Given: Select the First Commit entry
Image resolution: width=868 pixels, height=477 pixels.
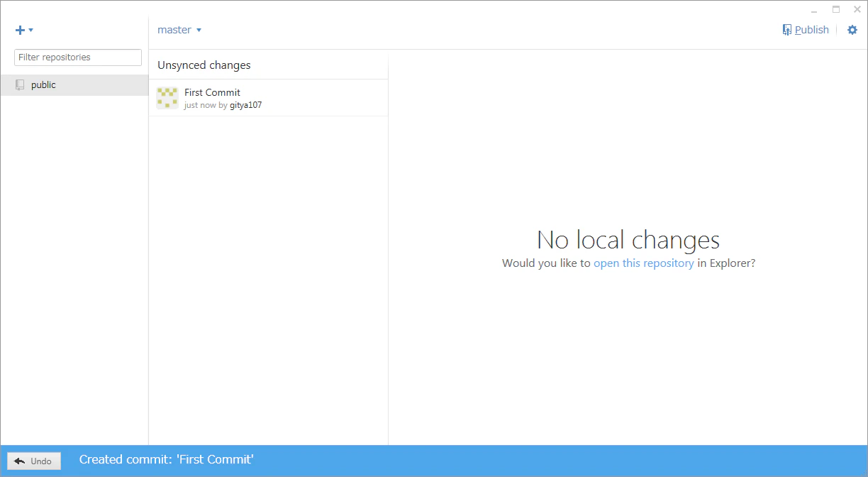Looking at the screenshot, I should coord(268,98).
